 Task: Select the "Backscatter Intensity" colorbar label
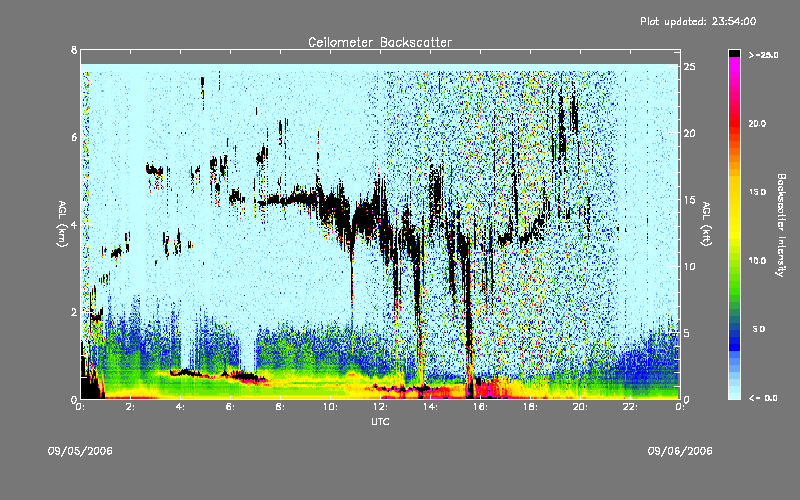[781, 225]
